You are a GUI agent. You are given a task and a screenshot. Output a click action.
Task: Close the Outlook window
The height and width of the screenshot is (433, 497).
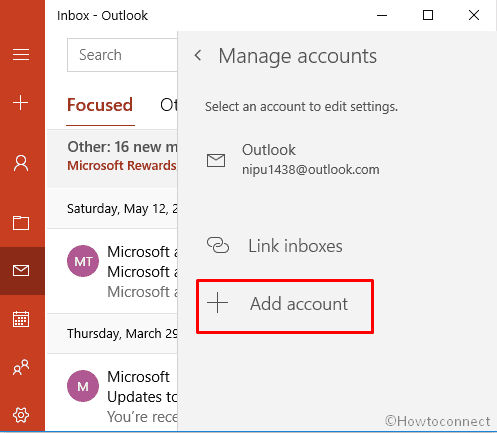(474, 15)
